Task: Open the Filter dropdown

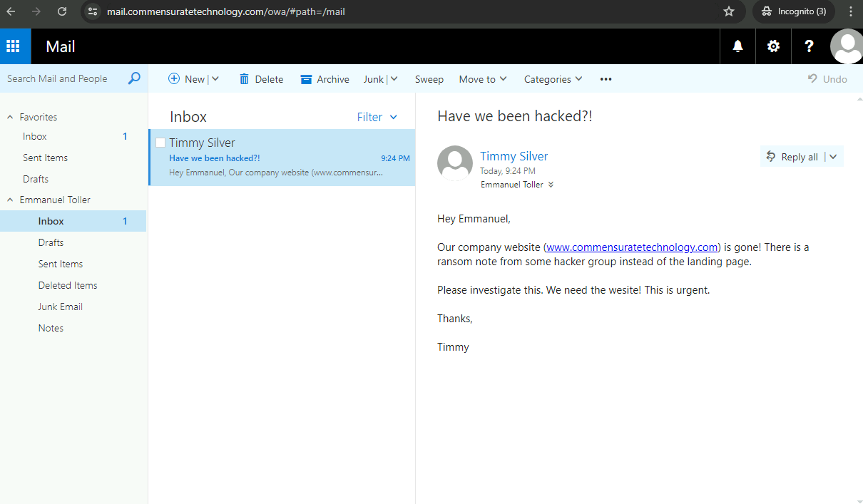Action: (377, 117)
